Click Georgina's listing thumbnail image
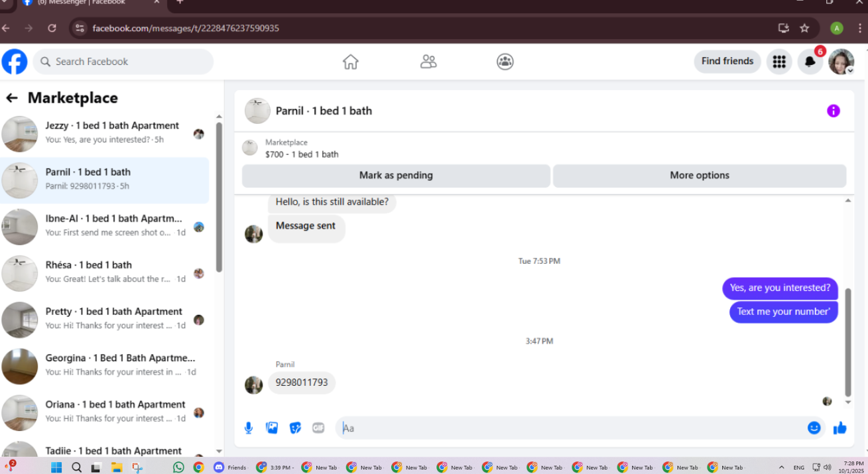This screenshot has width=868, height=474. [20, 367]
